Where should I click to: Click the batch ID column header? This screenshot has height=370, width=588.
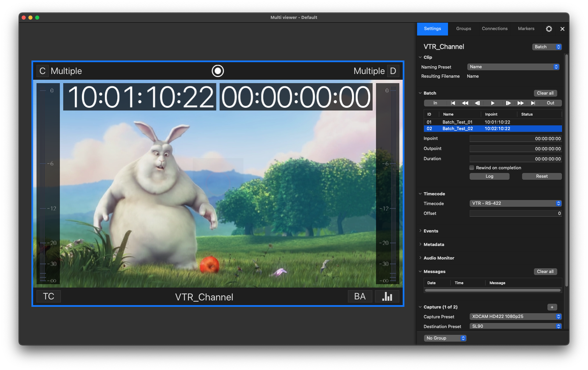click(x=431, y=115)
